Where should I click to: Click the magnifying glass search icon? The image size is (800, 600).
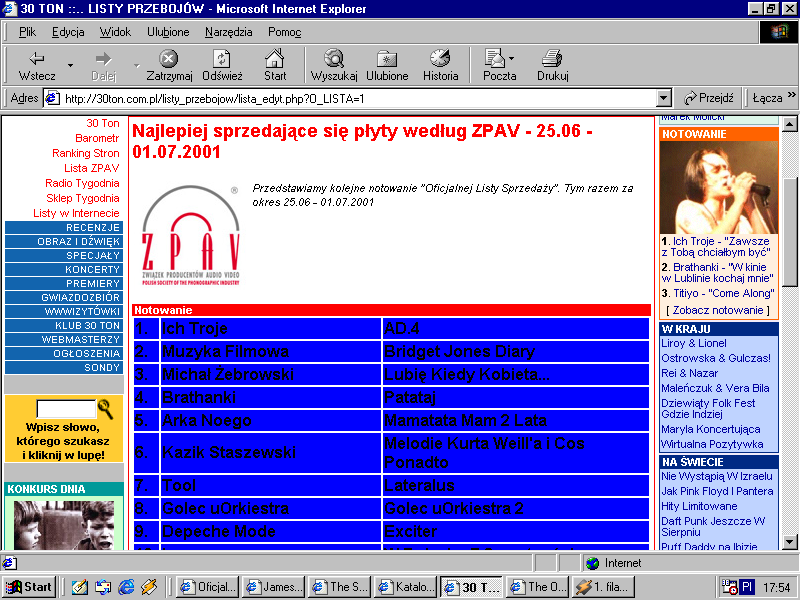(106, 409)
